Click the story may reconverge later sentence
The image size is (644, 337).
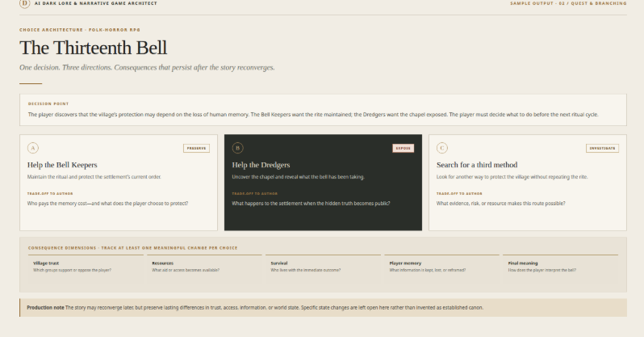(182, 307)
